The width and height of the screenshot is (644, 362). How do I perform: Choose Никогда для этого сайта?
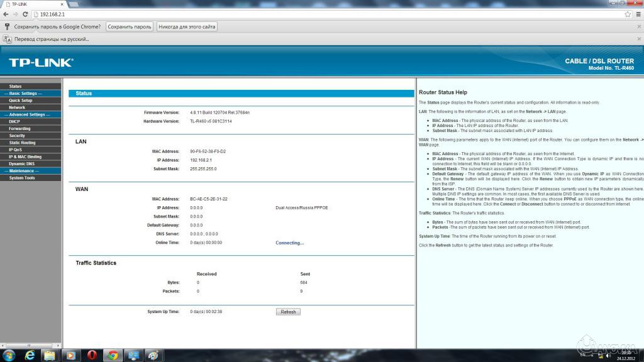coord(187,26)
